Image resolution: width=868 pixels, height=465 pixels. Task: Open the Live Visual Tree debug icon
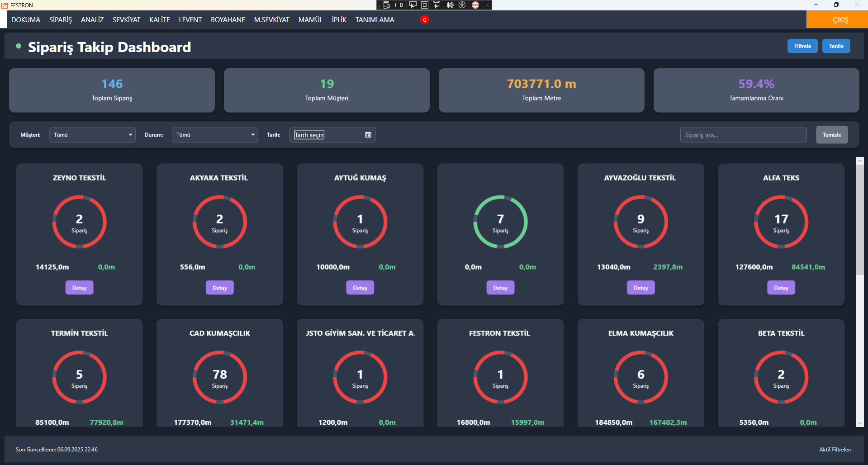pyautogui.click(x=387, y=5)
